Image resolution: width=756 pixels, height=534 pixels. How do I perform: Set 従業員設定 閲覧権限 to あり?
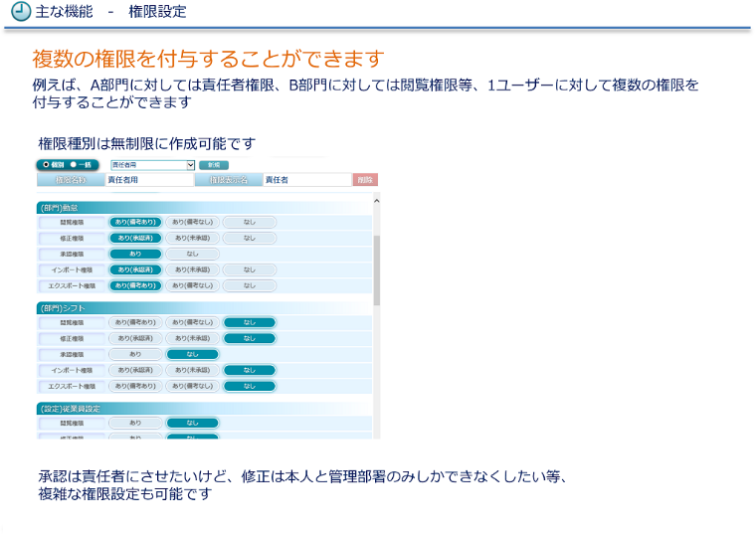(x=134, y=423)
